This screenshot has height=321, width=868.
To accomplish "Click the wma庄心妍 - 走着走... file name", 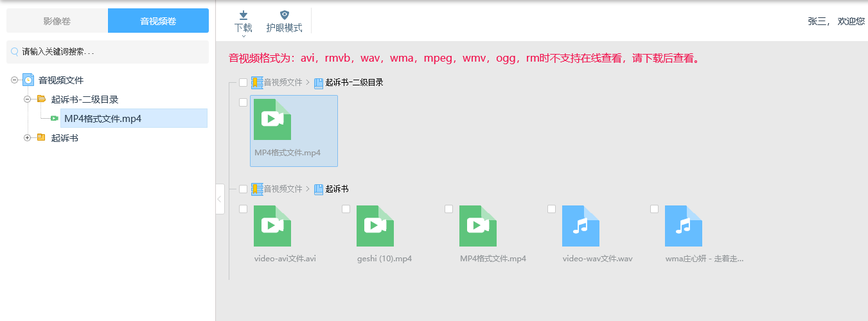I will click(x=705, y=259).
